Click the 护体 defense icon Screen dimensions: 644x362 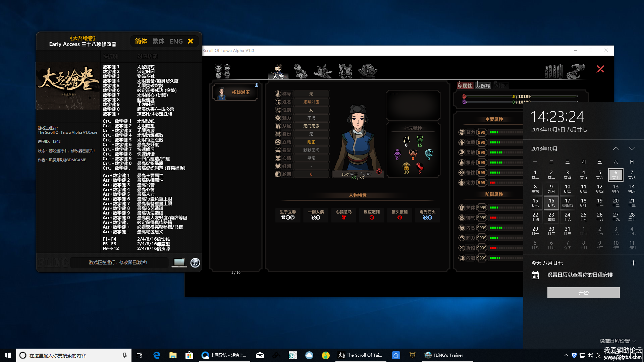(x=462, y=208)
